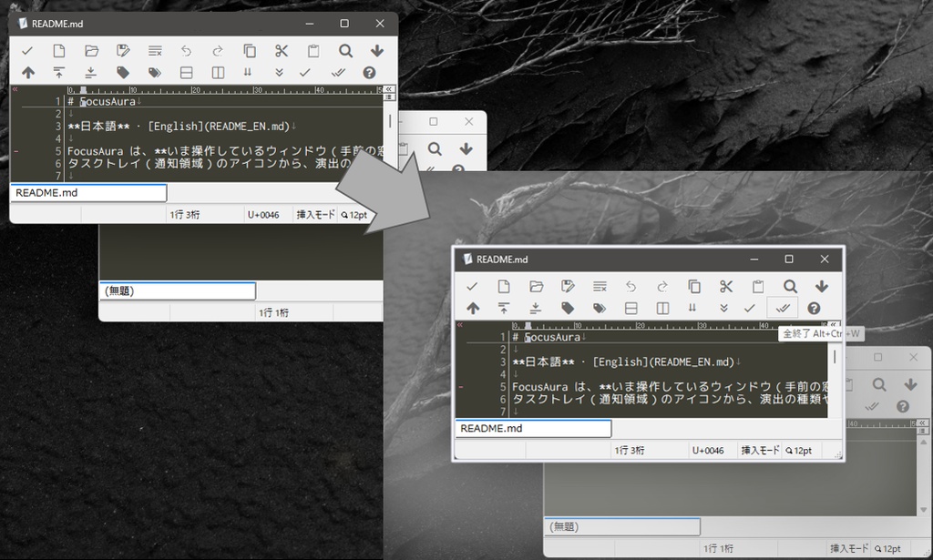Image resolution: width=933 pixels, height=560 pixels.
Task: Open folder icon in upper README.md window
Action: point(91,50)
